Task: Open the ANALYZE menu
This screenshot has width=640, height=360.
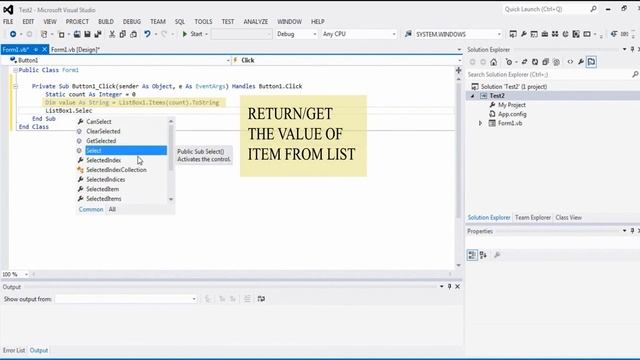Action: [x=256, y=22]
